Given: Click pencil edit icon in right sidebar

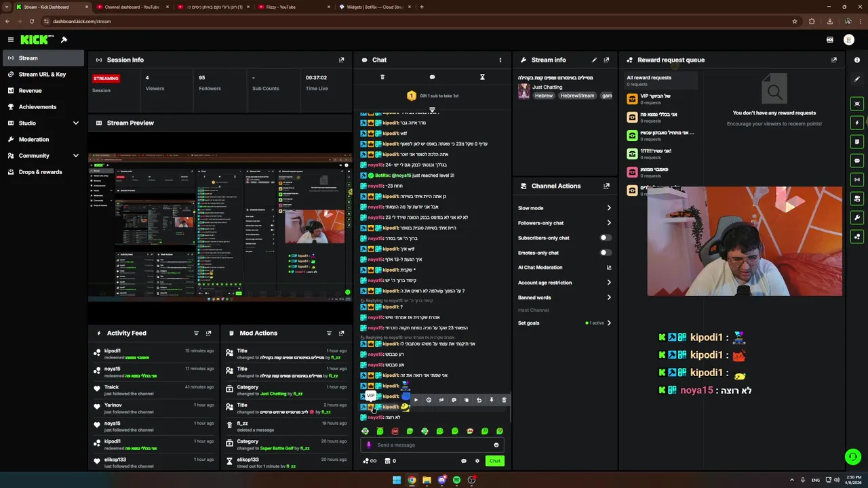Looking at the screenshot, I should 857,79.
